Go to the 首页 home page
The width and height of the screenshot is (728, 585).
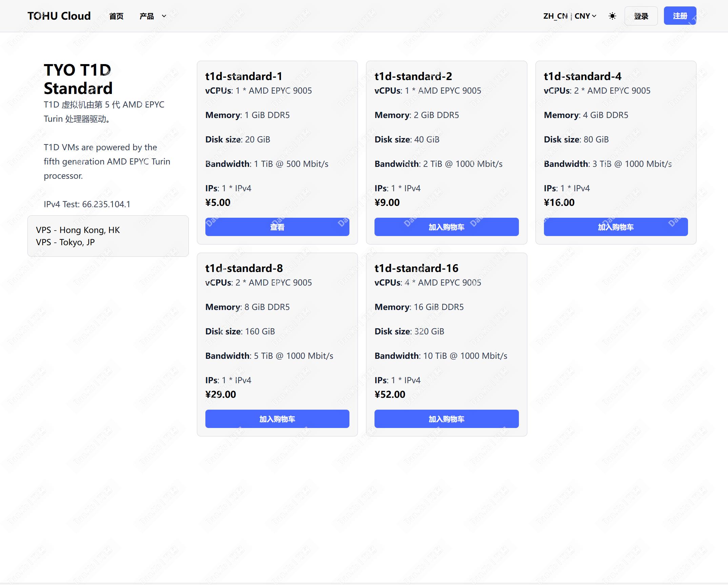pos(116,16)
